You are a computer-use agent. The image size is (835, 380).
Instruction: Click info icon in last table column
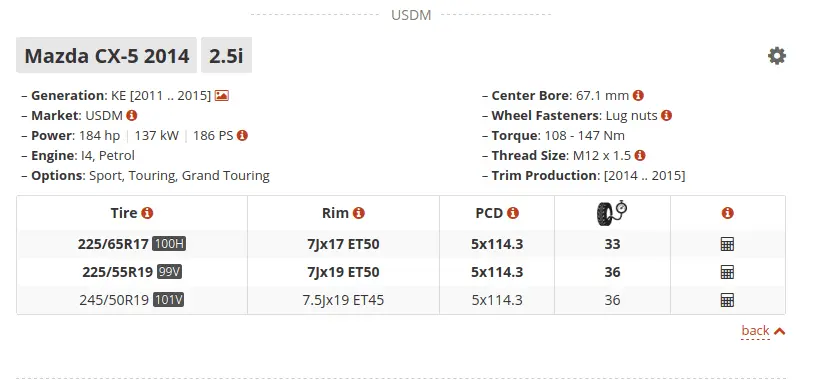click(727, 213)
